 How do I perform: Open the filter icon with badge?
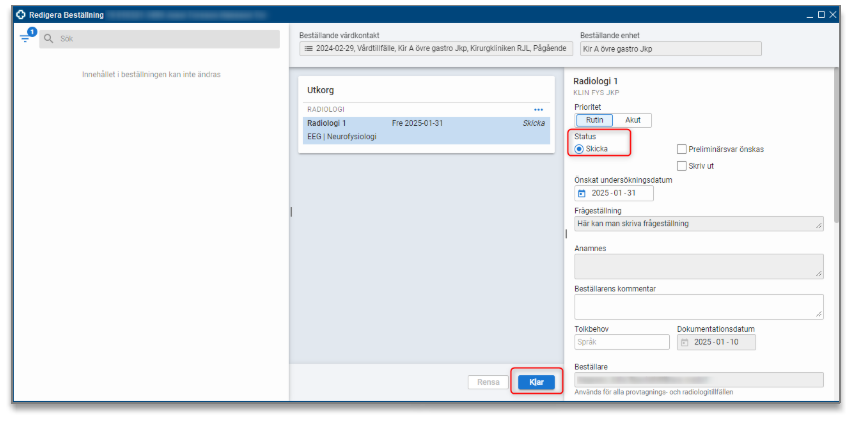coord(26,37)
